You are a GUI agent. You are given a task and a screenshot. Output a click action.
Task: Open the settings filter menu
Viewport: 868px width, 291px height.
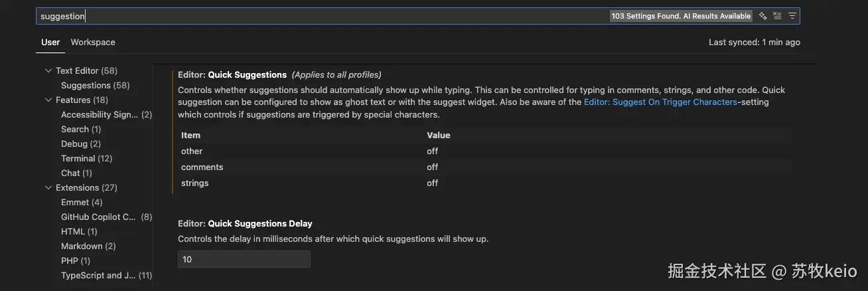pos(792,16)
